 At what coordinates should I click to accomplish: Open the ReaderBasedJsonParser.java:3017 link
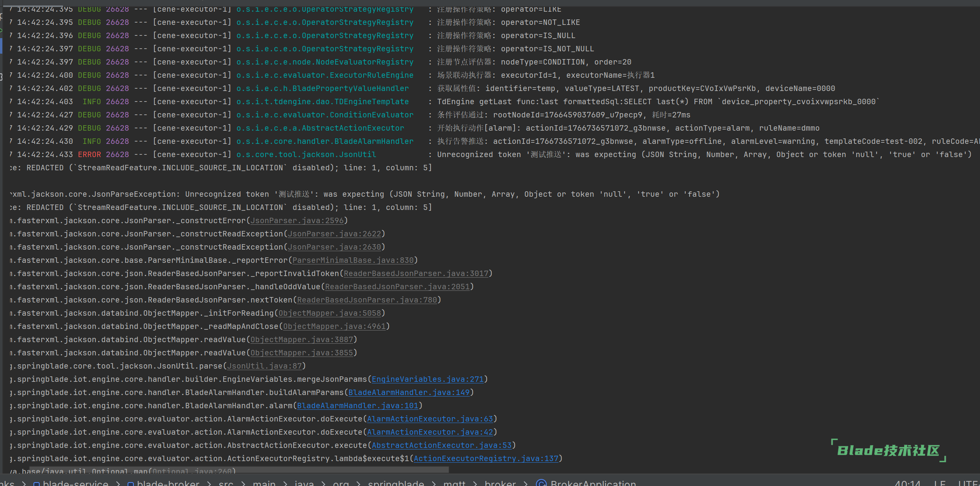pos(416,273)
